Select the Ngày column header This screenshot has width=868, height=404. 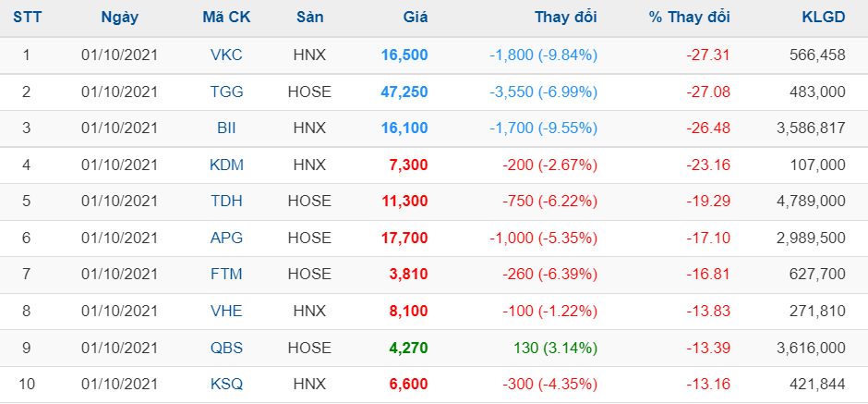click(120, 18)
